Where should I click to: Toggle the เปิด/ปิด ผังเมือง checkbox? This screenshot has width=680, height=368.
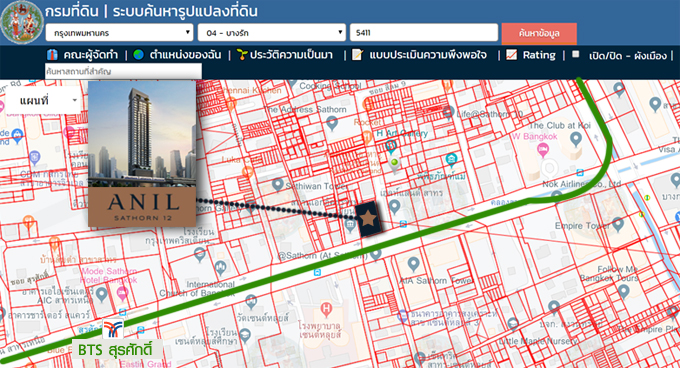(575, 54)
